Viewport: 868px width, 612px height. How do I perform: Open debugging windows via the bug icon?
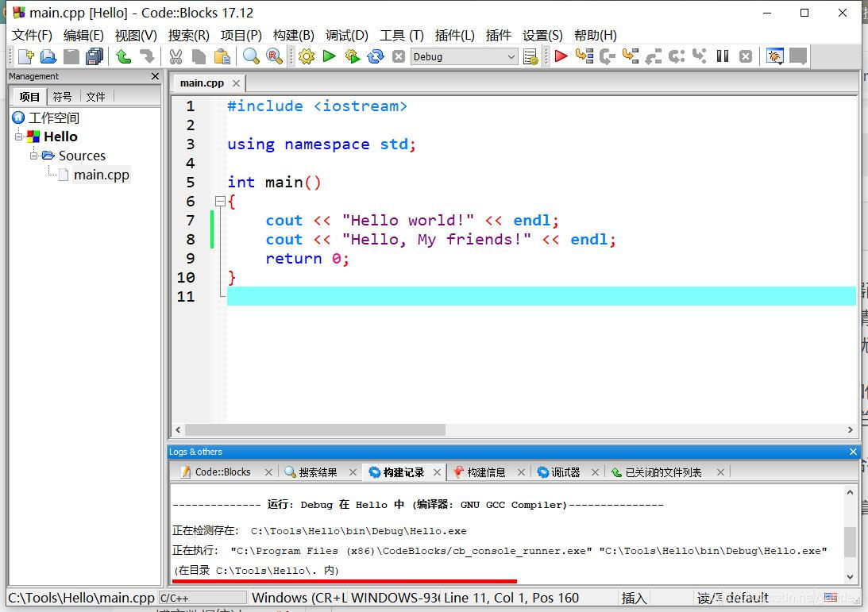point(774,56)
